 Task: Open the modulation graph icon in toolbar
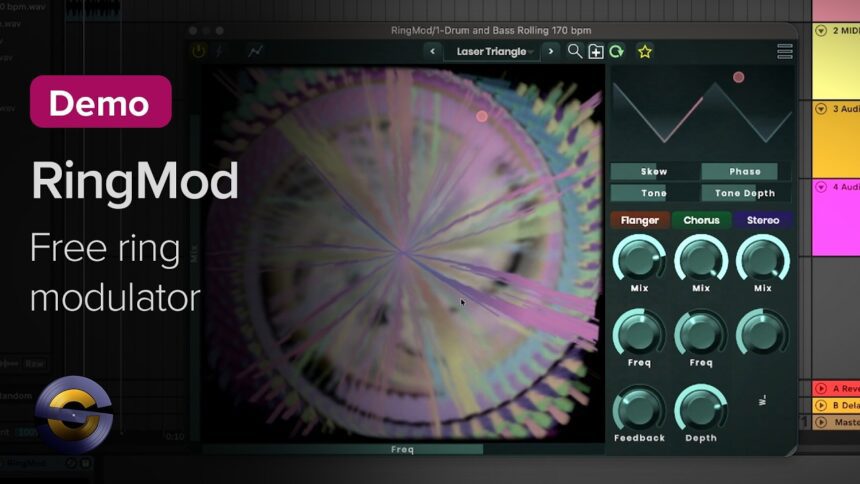[x=255, y=51]
